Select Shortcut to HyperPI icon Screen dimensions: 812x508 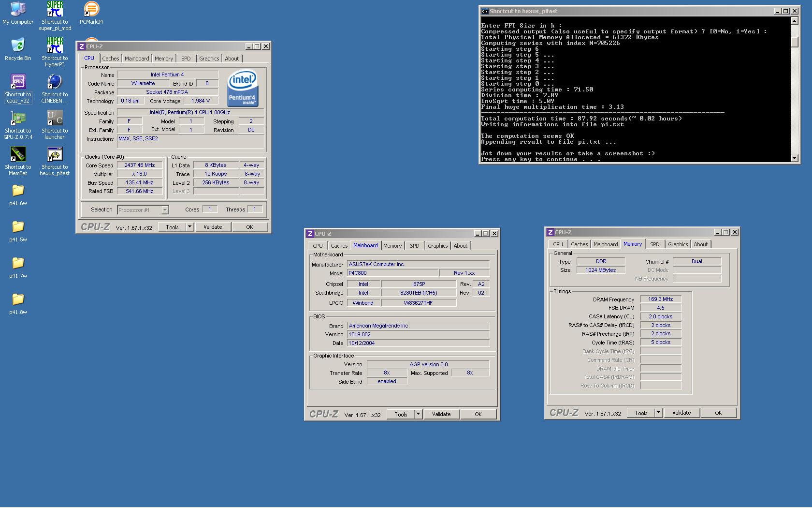point(55,52)
